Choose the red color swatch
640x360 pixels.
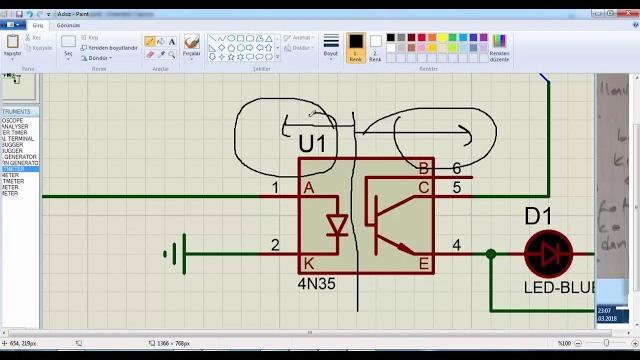pos(422,38)
